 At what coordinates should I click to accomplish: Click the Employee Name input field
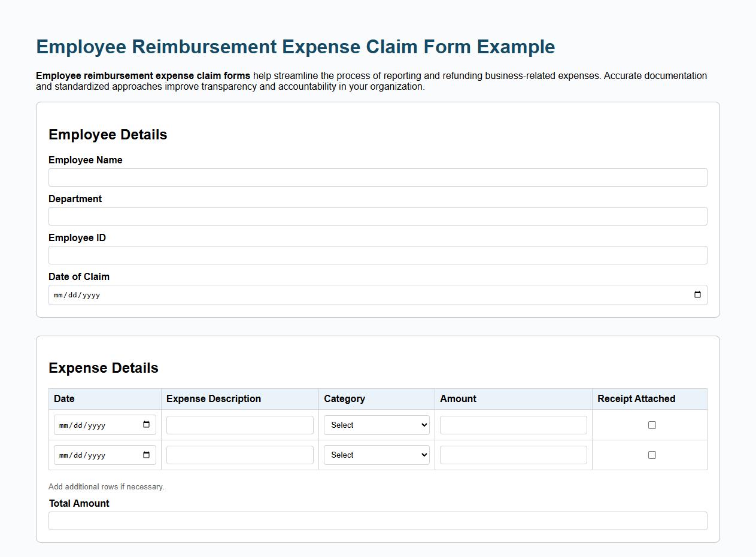pyautogui.click(x=377, y=177)
